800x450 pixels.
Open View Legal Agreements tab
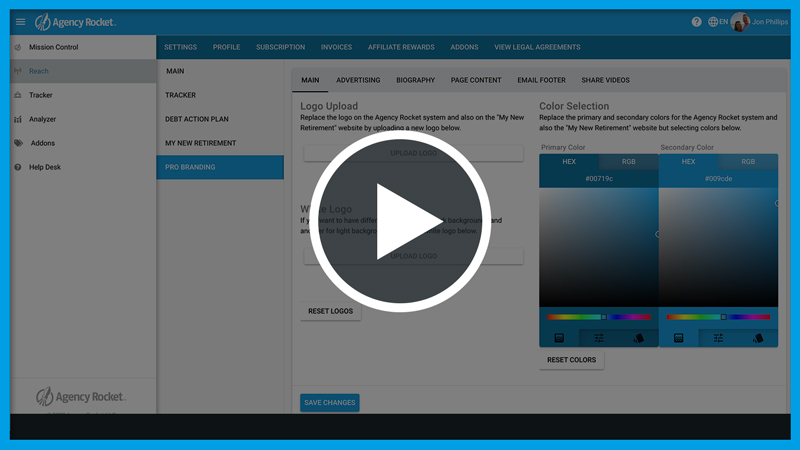click(x=537, y=47)
